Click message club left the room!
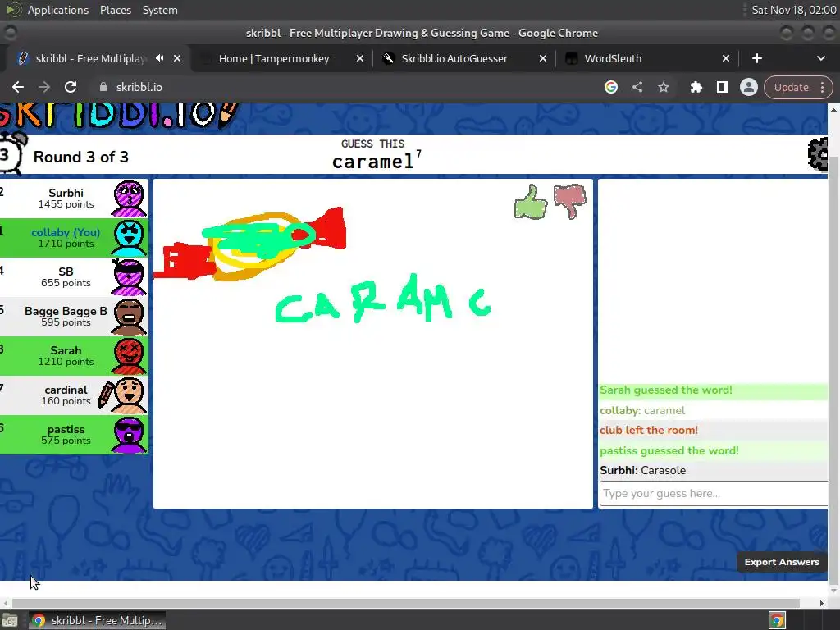The image size is (840, 630). (649, 430)
